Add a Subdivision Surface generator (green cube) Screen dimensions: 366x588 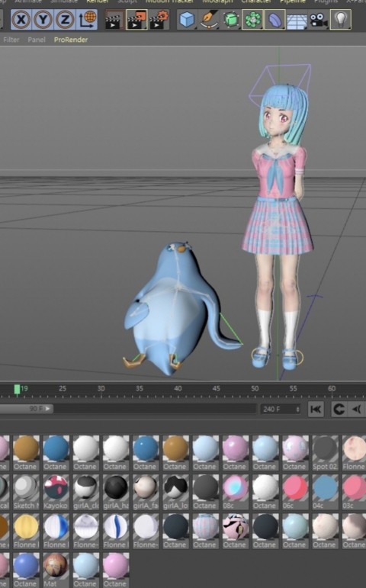230,20
